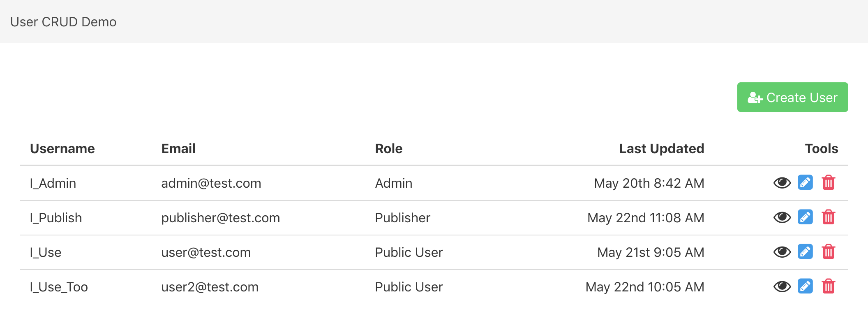Click the Last Updated column header
The height and width of the screenshot is (326, 868).
661,149
